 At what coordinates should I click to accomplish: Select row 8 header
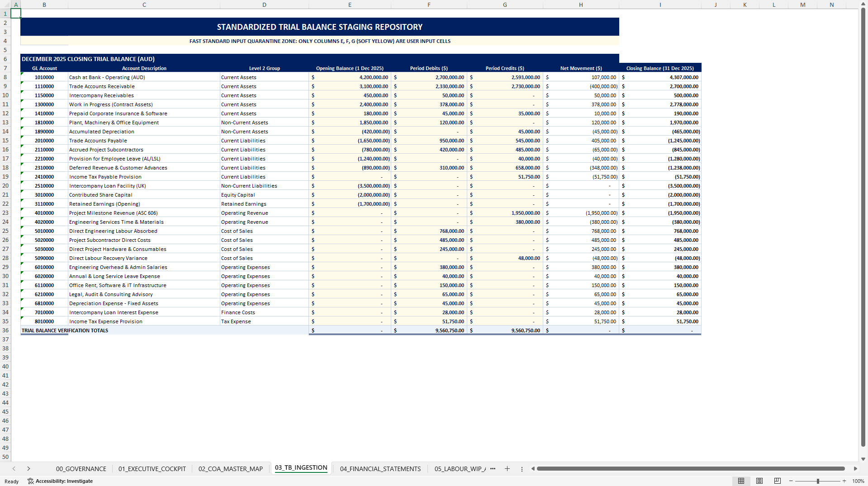pos(5,77)
